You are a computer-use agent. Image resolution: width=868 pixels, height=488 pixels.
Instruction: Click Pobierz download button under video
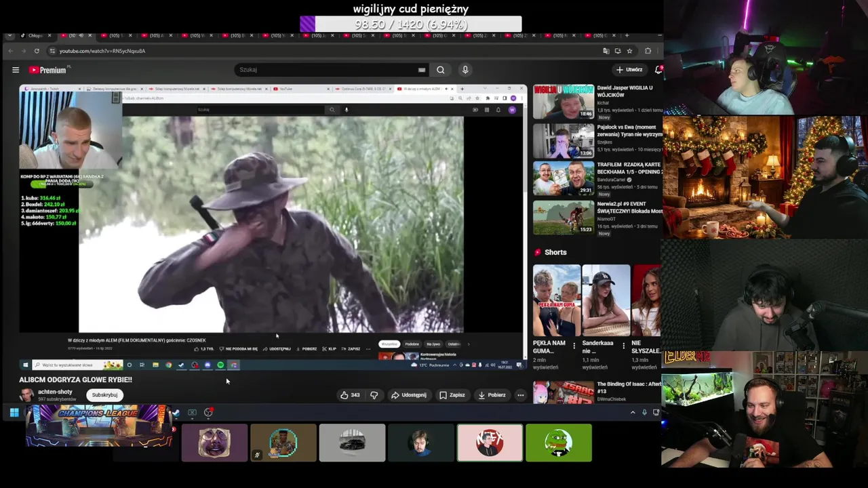(x=492, y=395)
